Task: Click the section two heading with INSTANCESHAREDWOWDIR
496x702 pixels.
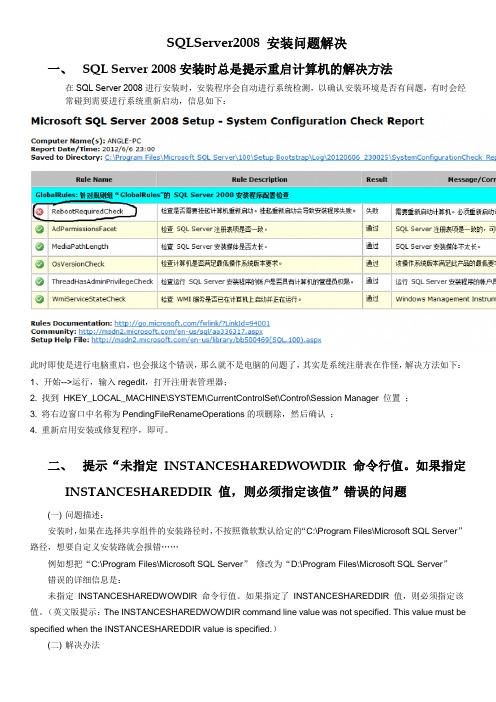Action: point(257,479)
